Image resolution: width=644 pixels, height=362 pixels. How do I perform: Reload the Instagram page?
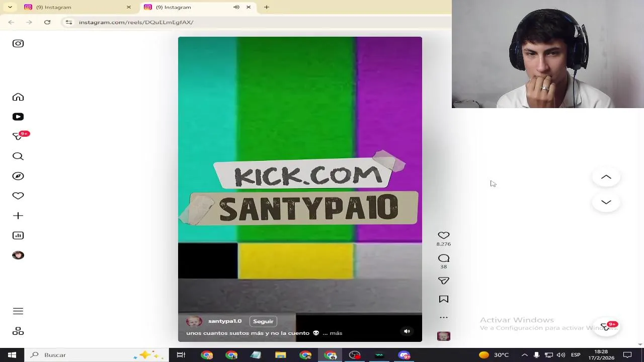point(47,22)
